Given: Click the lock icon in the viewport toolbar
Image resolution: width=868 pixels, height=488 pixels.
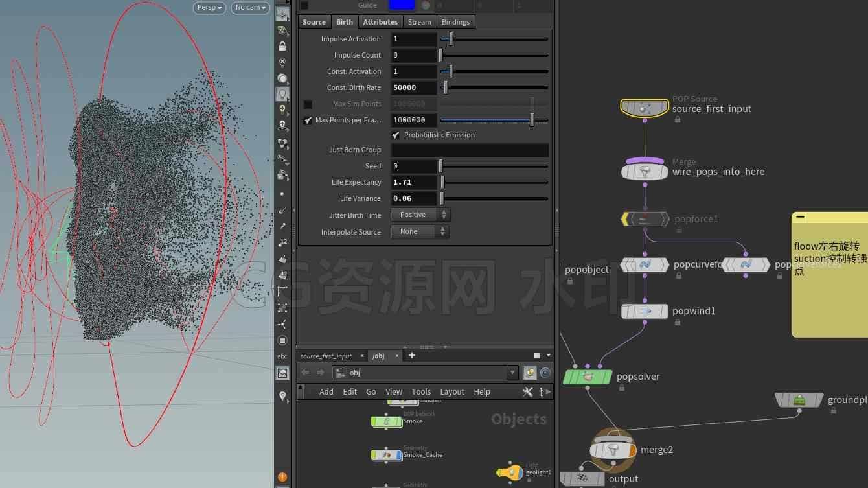Looking at the screenshot, I should (x=282, y=47).
